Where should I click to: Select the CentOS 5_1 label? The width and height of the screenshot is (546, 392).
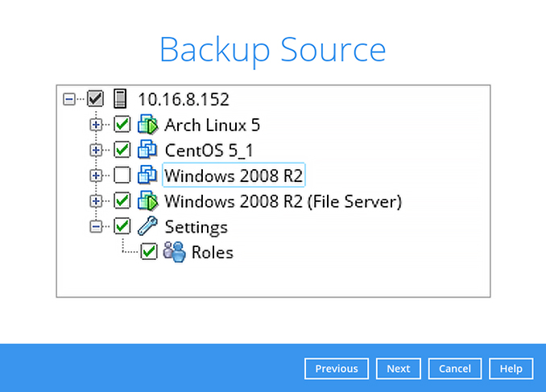209,151
